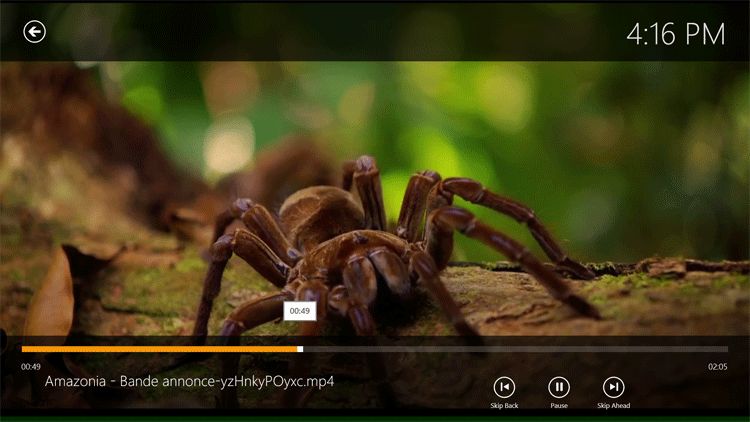Go back using the arrow button
This screenshot has height=422, width=750.
[x=35, y=32]
